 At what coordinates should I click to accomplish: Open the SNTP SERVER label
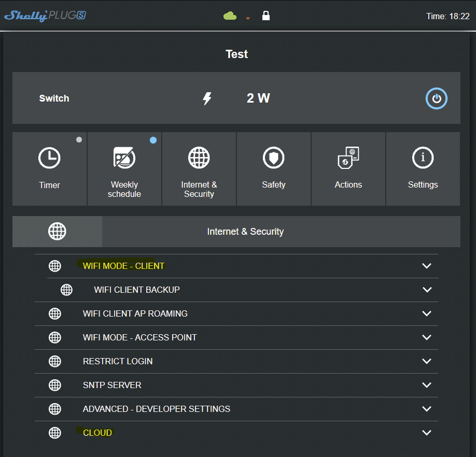click(112, 385)
